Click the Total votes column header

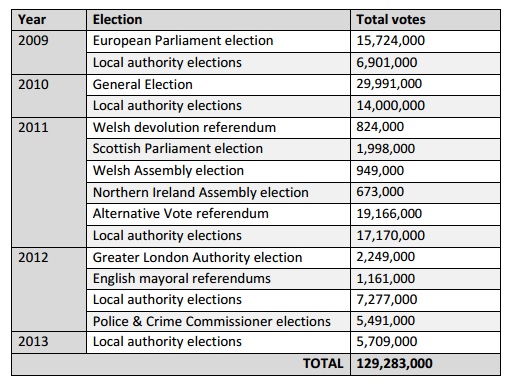tap(425, 20)
